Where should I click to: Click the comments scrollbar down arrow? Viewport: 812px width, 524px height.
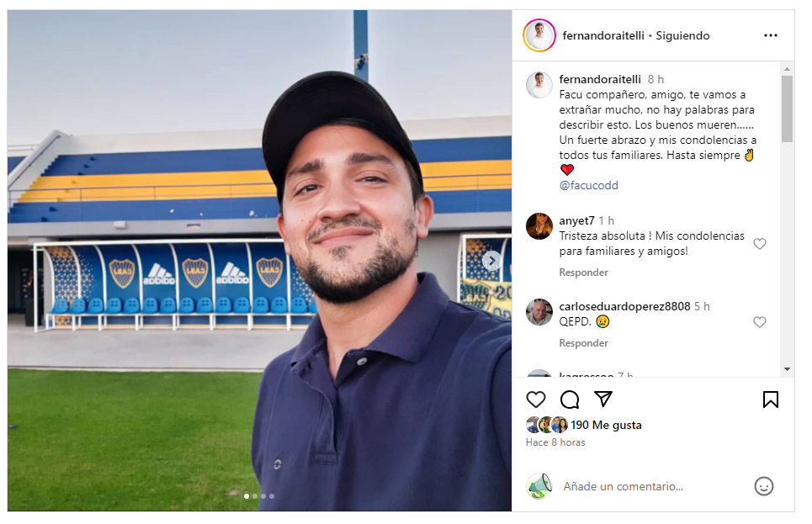(787, 369)
